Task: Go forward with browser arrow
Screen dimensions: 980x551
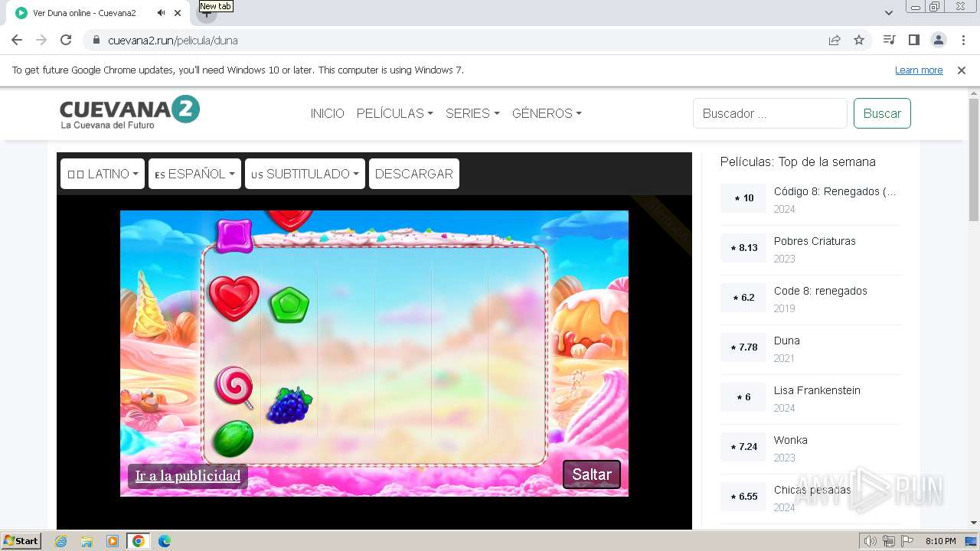Action: click(41, 40)
